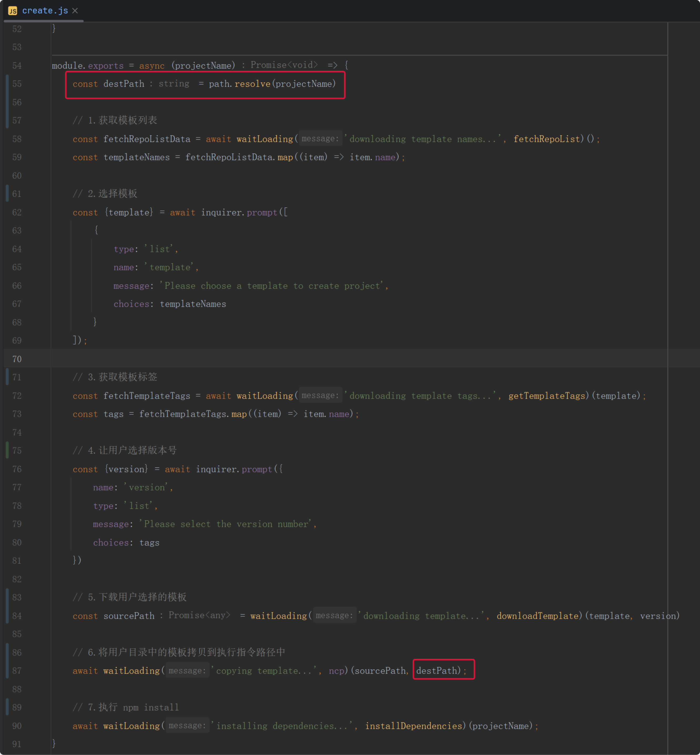This screenshot has width=700, height=755.
Task: Click the change marker beside line 89
Action: click(7, 707)
